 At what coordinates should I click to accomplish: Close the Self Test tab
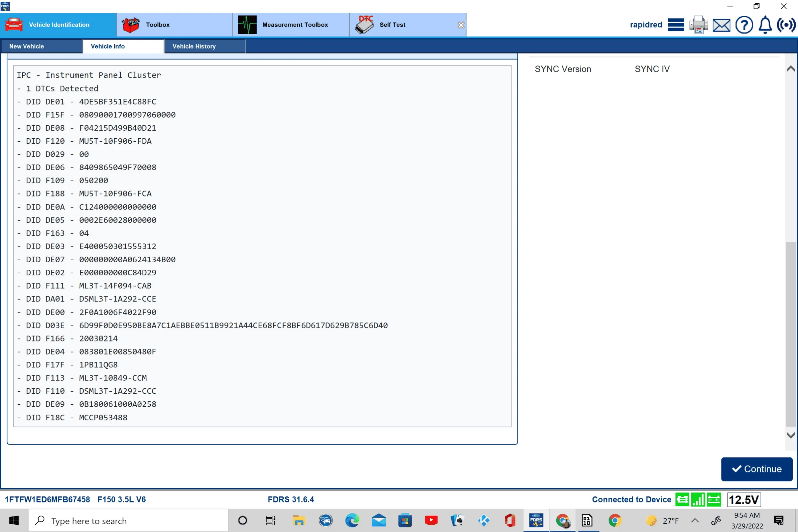click(461, 25)
